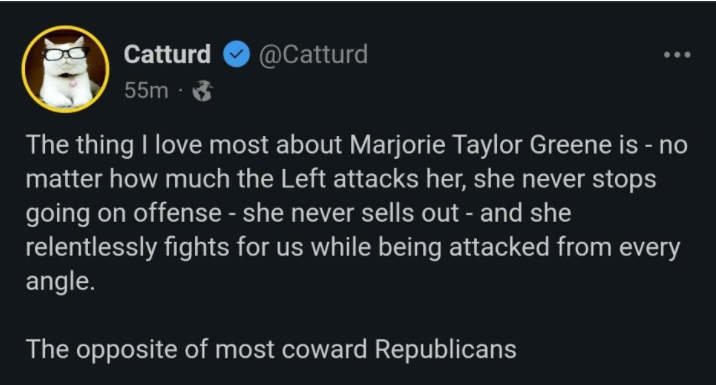Click the phrase "she never sells out"

tap(351, 213)
